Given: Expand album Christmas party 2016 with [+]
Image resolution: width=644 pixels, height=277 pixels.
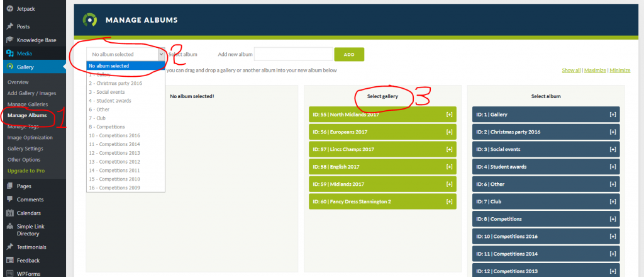Looking at the screenshot, I should coord(613,132).
